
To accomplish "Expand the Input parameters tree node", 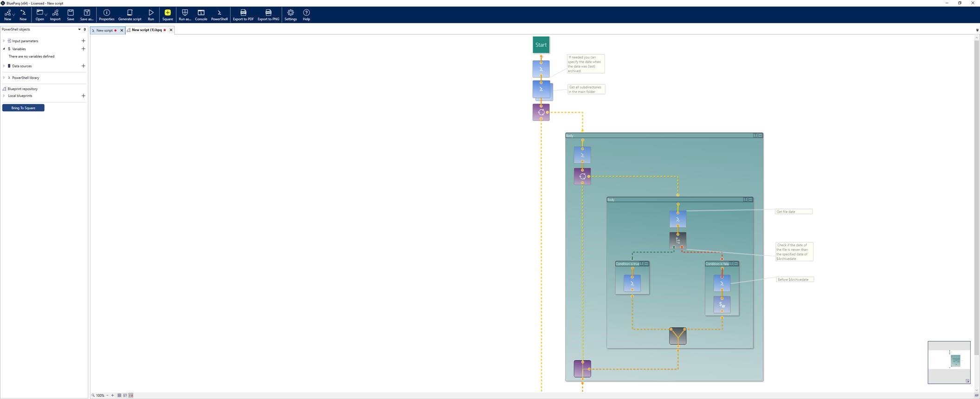I will (4, 41).
